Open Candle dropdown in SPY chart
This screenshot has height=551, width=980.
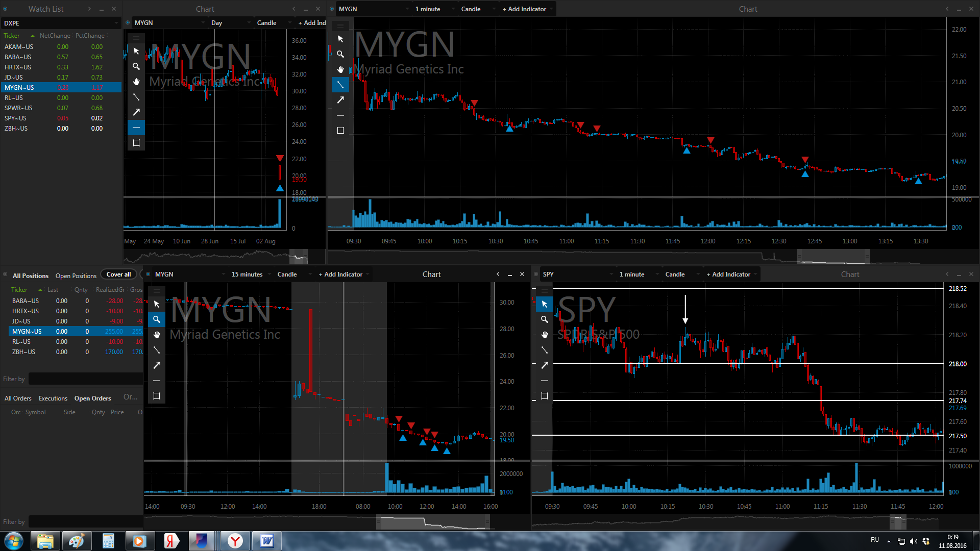(x=682, y=274)
